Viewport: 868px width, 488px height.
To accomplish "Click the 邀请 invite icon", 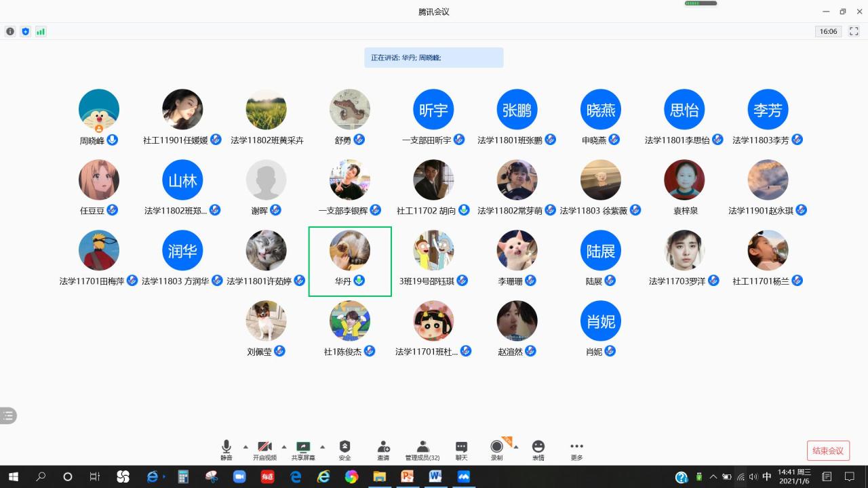I will click(x=383, y=449).
